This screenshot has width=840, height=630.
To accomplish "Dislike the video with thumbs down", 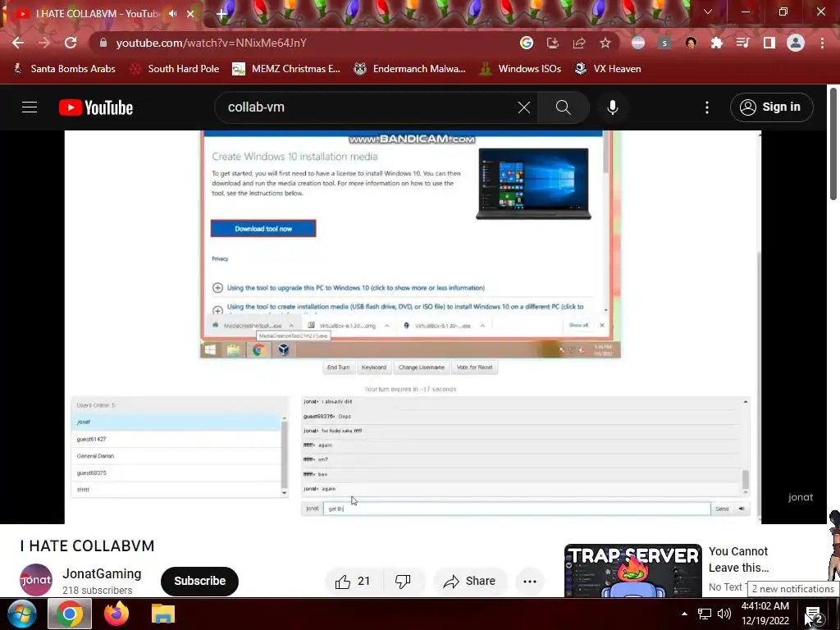I will click(x=403, y=582).
